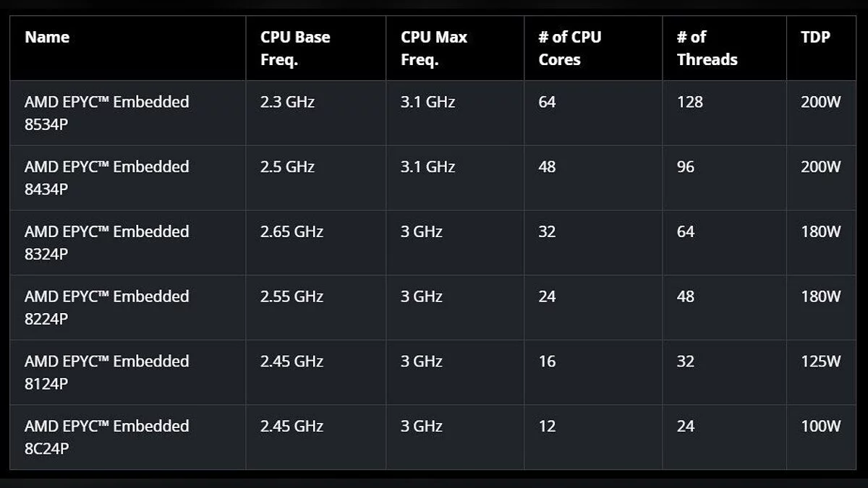Click the AMD EPYC Embedded 8C24P name

(x=106, y=437)
